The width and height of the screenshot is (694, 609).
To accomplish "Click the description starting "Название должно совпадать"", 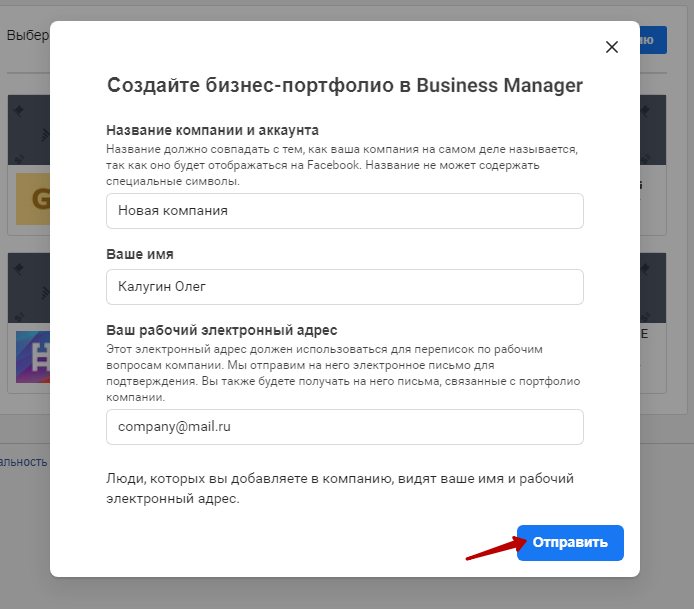I will click(x=342, y=165).
